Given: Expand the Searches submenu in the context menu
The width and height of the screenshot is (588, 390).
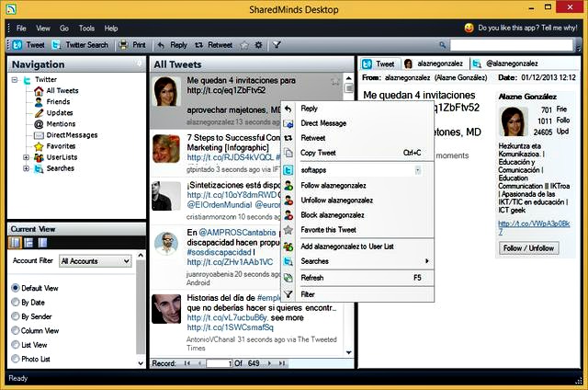Looking at the screenshot, I should 426,261.
